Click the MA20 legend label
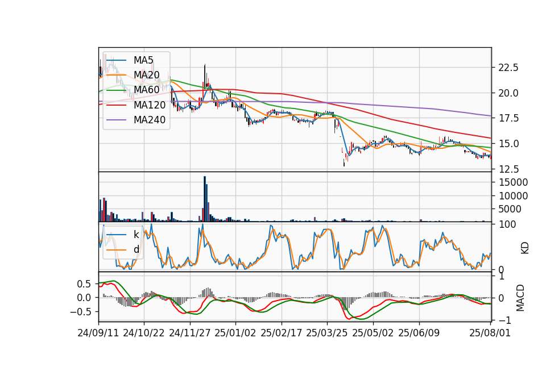This screenshot has width=546, height=392. 147,75
